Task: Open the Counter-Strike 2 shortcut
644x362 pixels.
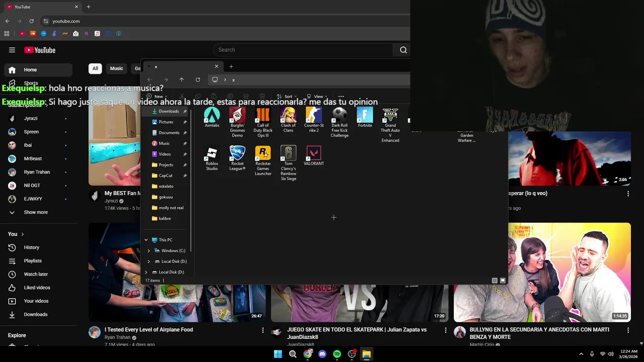Action: click(314, 120)
